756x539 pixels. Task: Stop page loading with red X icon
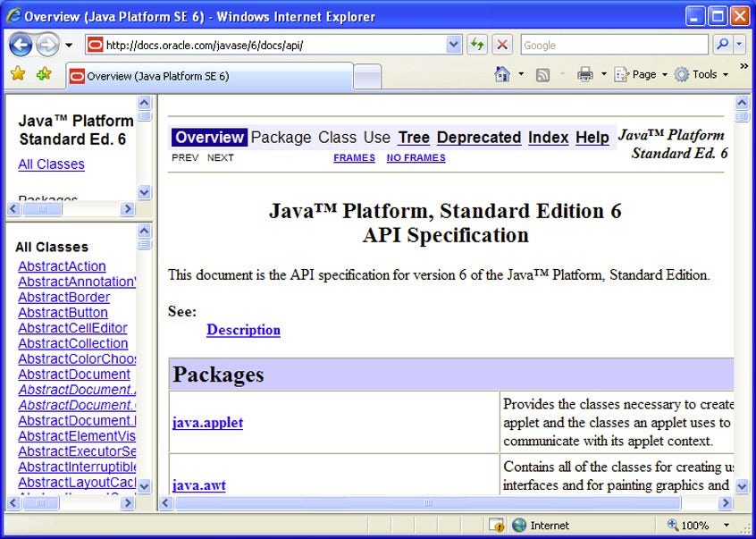point(500,44)
